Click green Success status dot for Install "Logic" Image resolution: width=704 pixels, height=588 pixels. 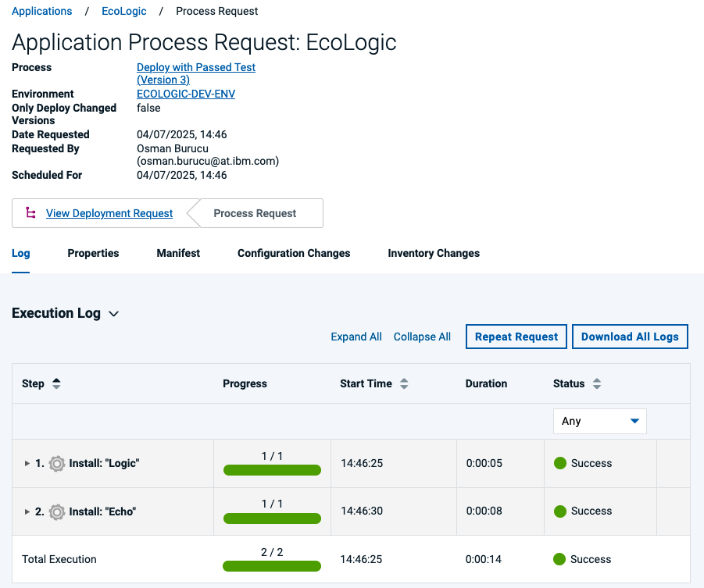[x=560, y=463]
